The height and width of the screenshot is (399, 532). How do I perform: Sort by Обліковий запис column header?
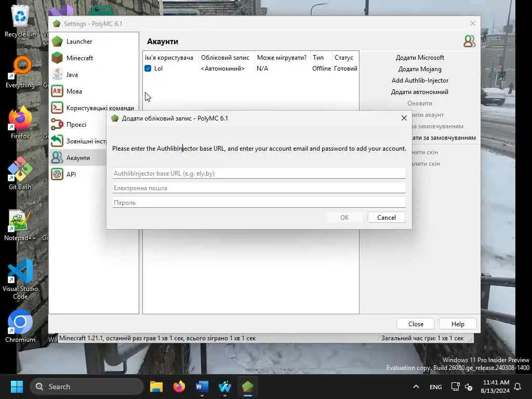(226, 58)
